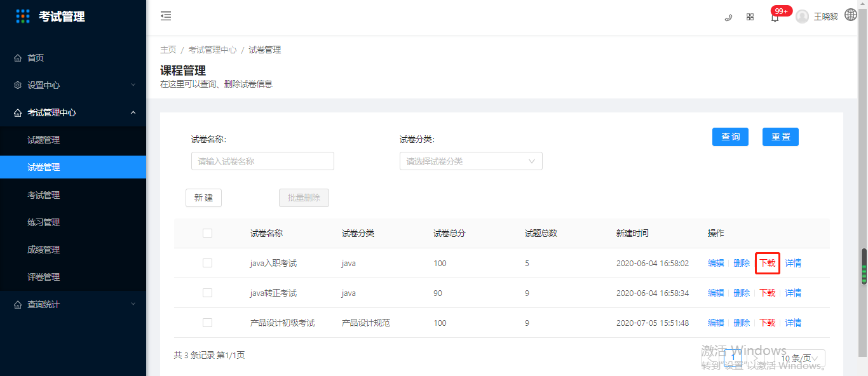868x376 pixels.
Task: Click 详情 for java入职考试
Action: point(793,263)
